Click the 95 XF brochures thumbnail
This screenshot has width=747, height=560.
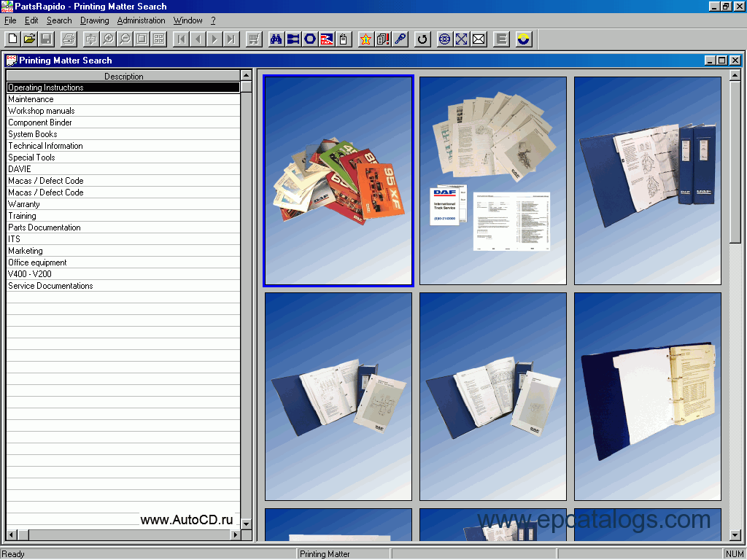point(338,181)
